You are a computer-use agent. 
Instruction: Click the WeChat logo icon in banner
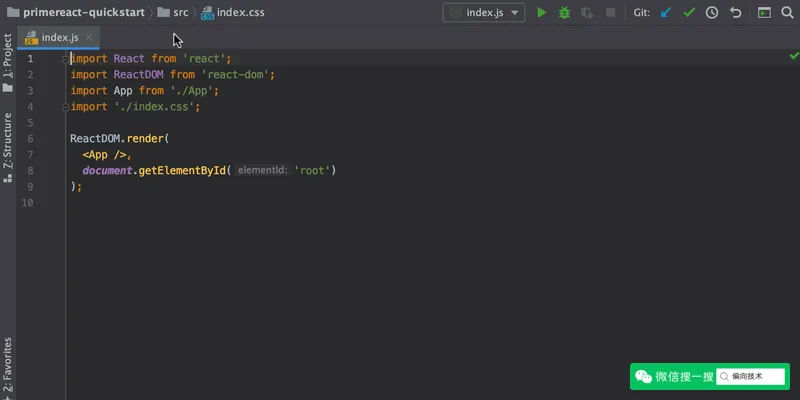point(643,377)
